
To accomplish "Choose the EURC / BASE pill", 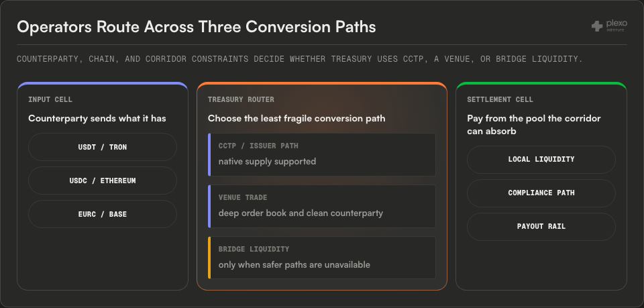I will tap(103, 214).
